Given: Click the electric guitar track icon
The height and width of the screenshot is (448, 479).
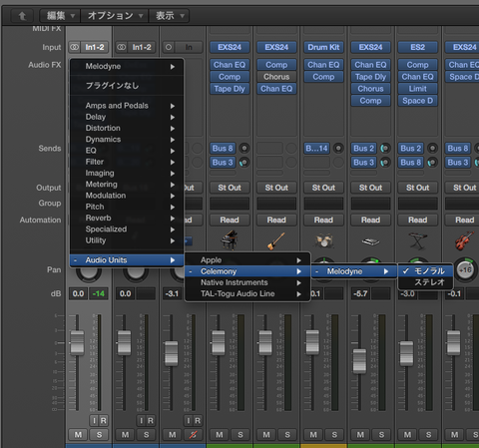Looking at the screenshot, I should coord(276,240).
